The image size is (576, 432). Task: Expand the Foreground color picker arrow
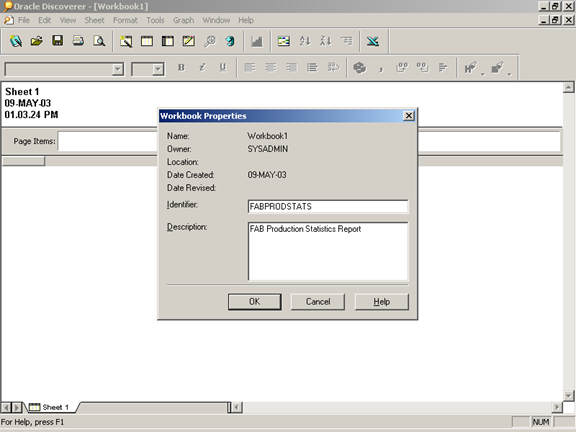pos(483,74)
